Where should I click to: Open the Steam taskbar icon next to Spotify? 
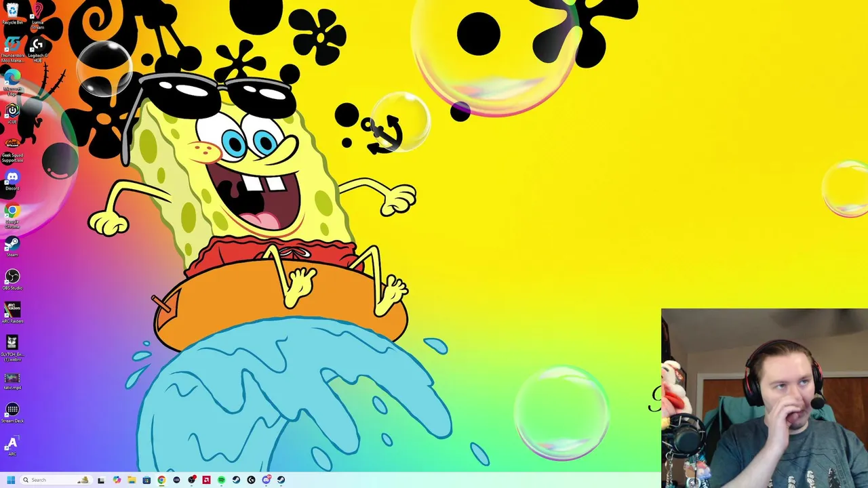pos(236,480)
